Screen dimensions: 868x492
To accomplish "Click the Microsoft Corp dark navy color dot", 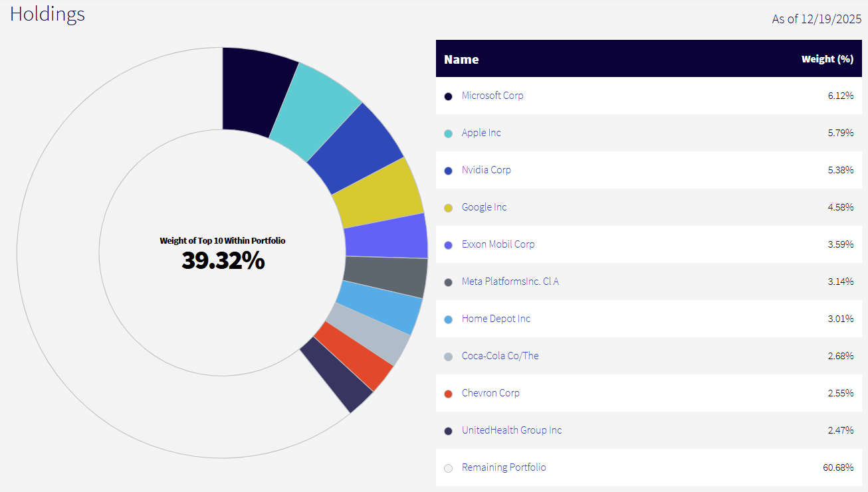I will 449,96.
